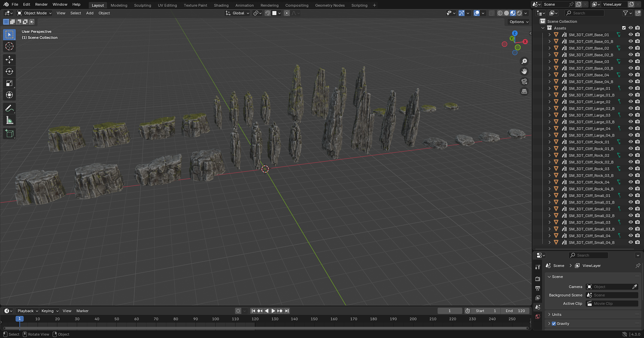Select the Rotate tool in toolbar
The image size is (644, 338).
[x=9, y=71]
